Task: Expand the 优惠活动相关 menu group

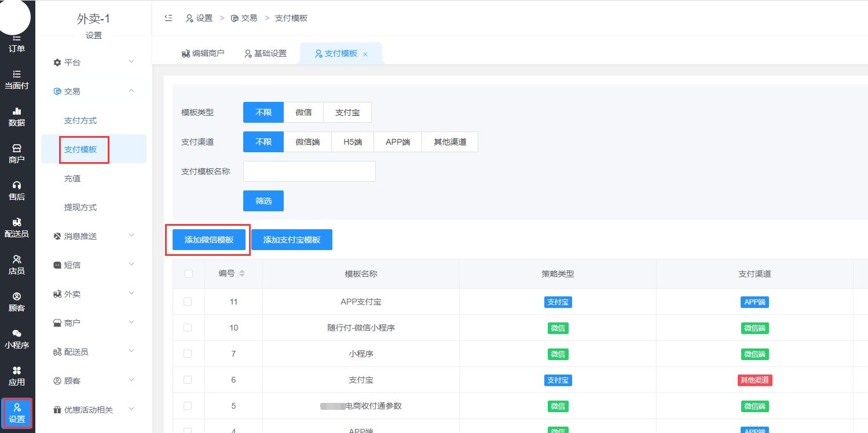Action: (94, 409)
